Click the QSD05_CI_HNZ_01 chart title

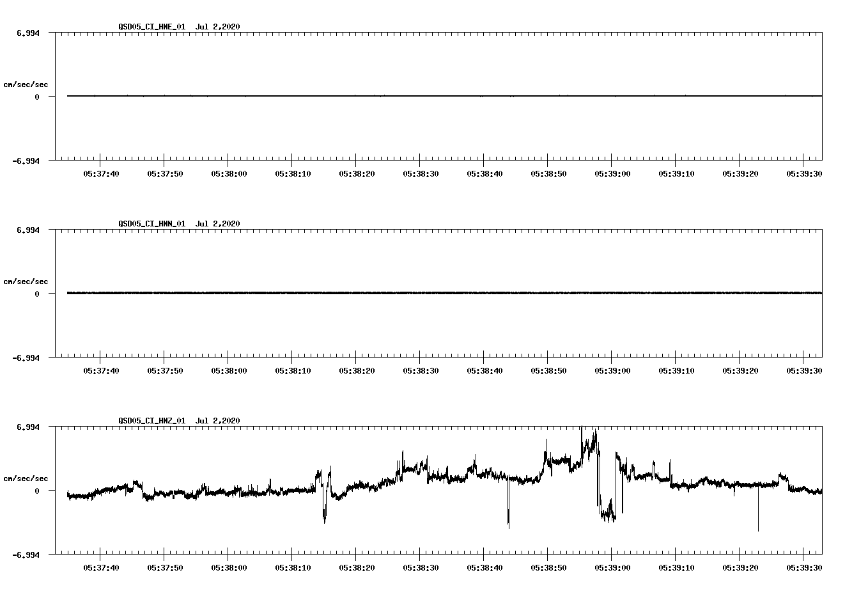tap(179, 421)
